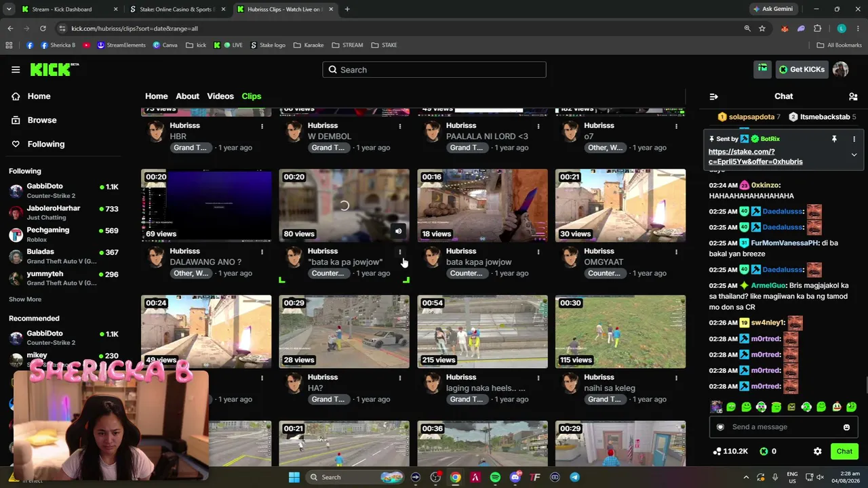This screenshot has width=868, height=488.
Task: Open the Chrome extensions puzzle icon
Action: pos(817,28)
